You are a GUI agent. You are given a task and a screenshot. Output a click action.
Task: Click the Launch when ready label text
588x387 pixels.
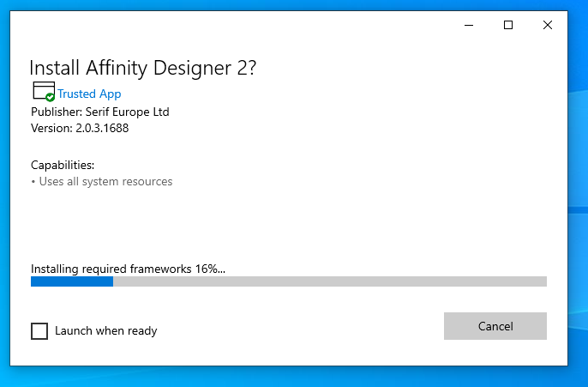(x=105, y=331)
